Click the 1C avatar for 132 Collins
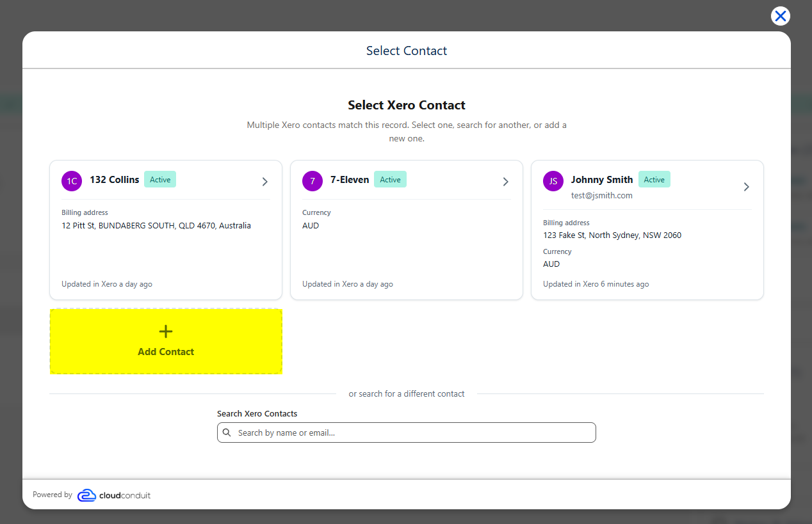This screenshot has height=524, width=812. click(72, 181)
